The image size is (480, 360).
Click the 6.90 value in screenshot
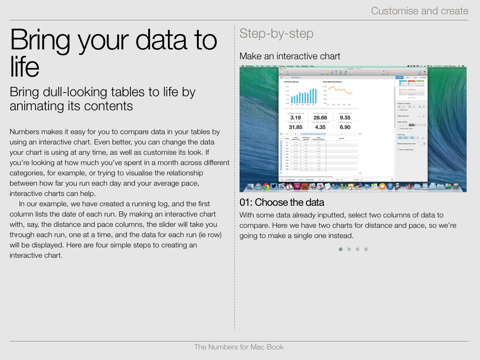(345, 127)
